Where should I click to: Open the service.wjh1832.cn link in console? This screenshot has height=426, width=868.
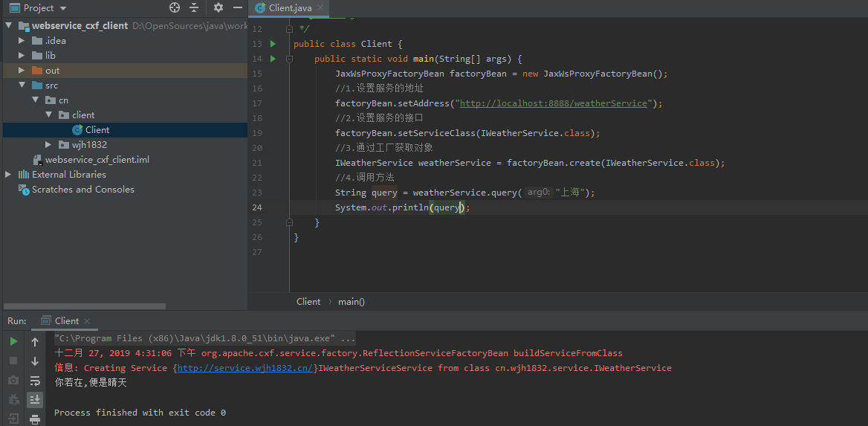point(244,368)
